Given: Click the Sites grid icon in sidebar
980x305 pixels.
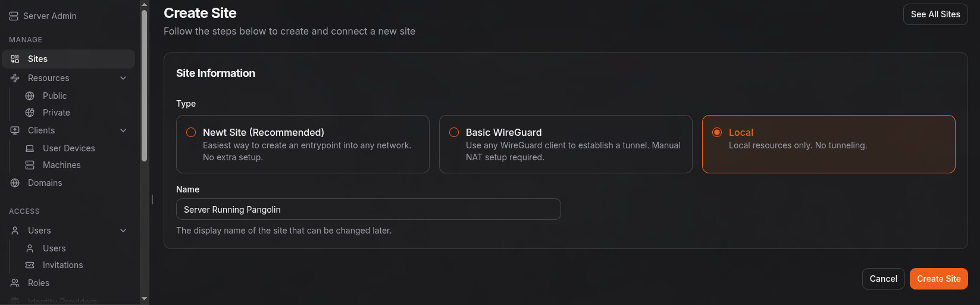Looking at the screenshot, I should (x=15, y=59).
